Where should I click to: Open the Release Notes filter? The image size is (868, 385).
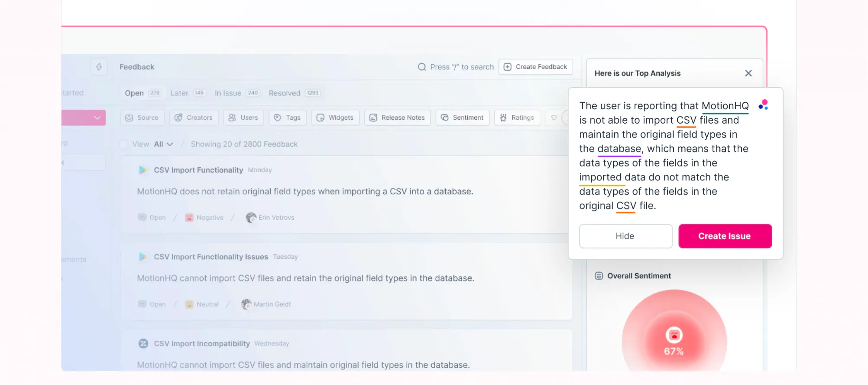pyautogui.click(x=398, y=117)
